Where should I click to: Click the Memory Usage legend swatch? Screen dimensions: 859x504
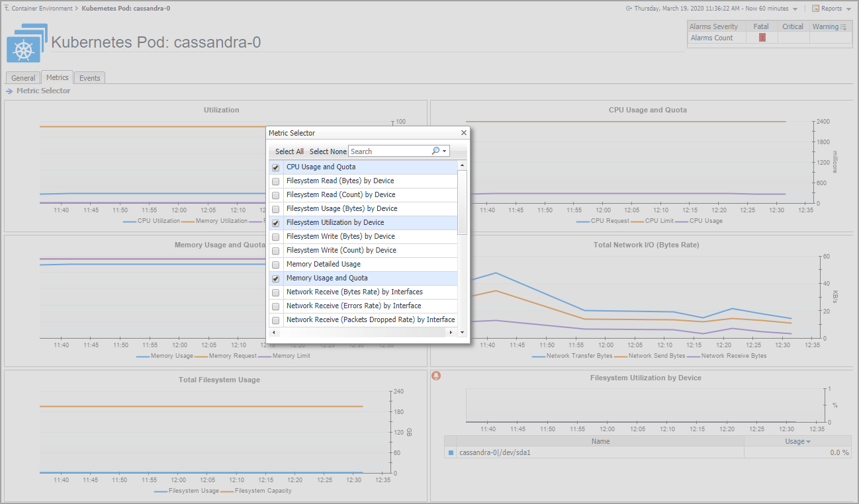click(143, 357)
